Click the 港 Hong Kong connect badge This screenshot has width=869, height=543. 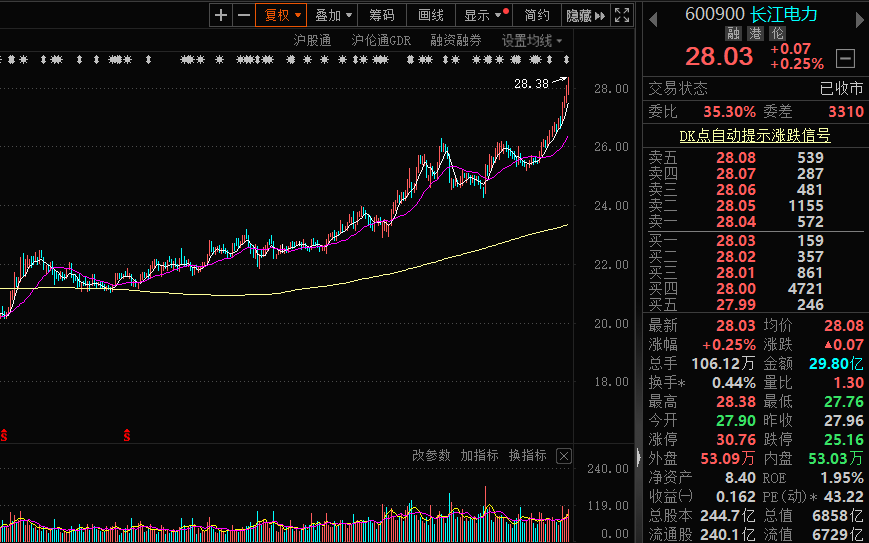[756, 34]
